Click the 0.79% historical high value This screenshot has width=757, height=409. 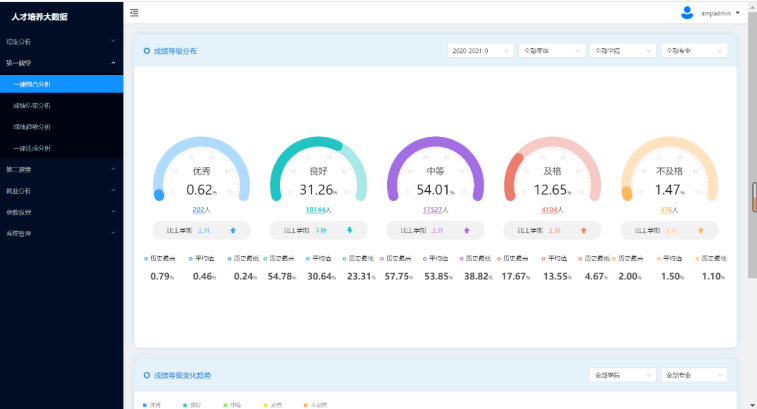[162, 276]
